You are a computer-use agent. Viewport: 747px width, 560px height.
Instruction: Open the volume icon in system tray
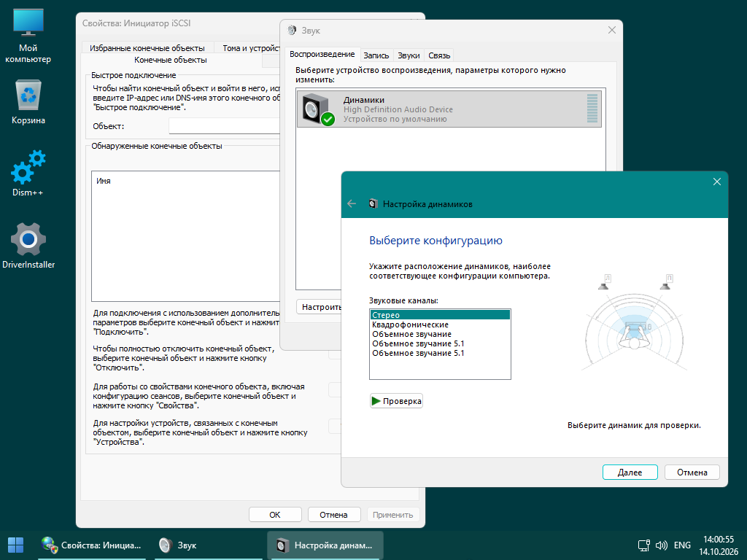(x=662, y=545)
